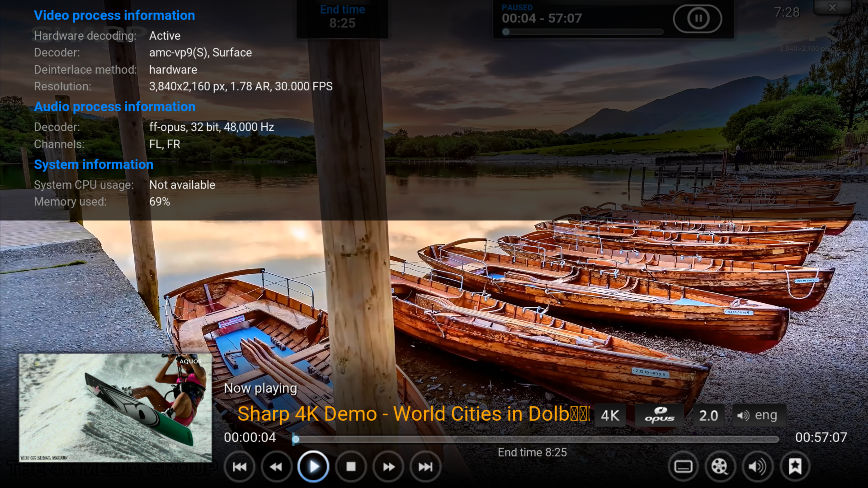Click the opus audio codec badge
The width and height of the screenshot is (868, 488).
[x=660, y=416]
